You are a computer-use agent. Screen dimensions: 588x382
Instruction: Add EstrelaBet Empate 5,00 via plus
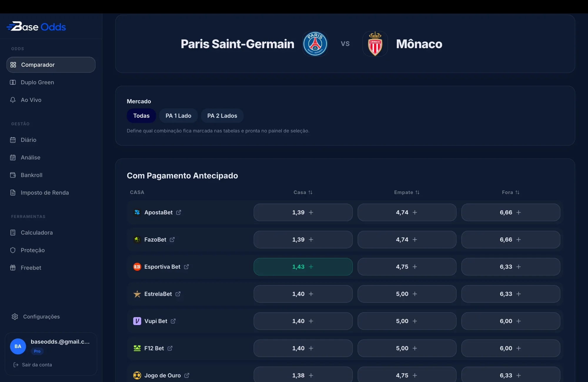415,294
